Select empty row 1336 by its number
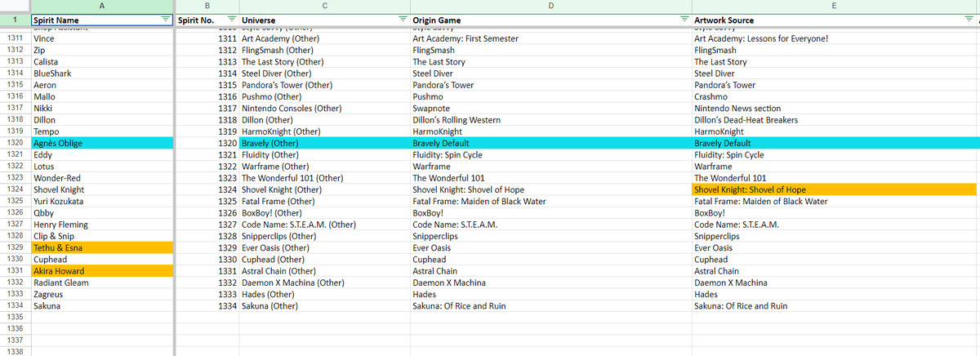Viewport: 980px width, 356px height. tap(15, 328)
